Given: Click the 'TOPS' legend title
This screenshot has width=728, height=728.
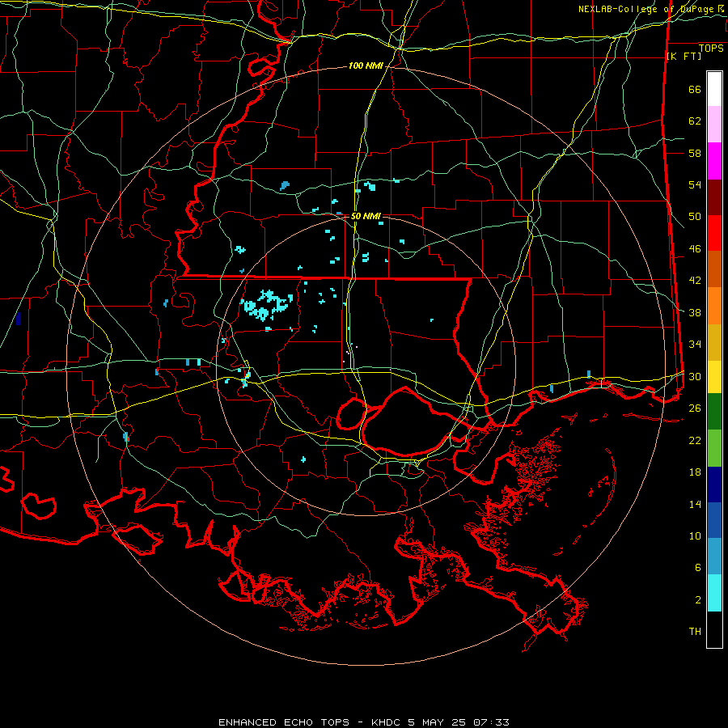Looking at the screenshot, I should pos(711,49).
